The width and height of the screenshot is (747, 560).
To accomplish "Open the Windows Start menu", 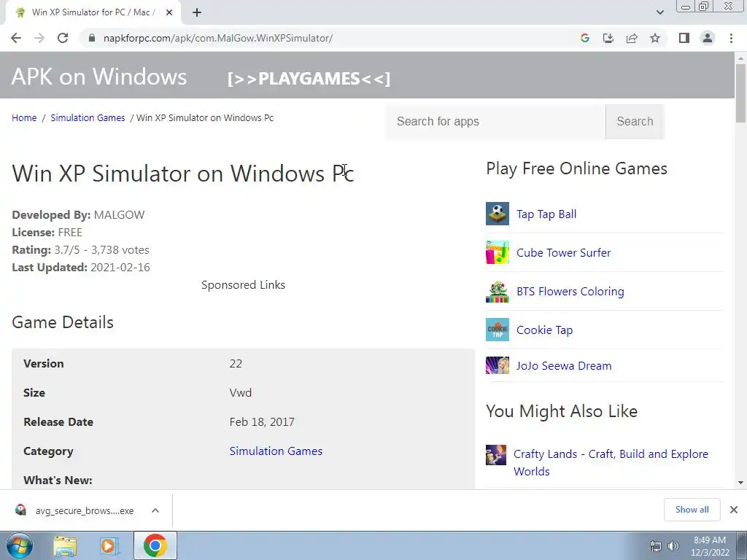I will [x=19, y=545].
